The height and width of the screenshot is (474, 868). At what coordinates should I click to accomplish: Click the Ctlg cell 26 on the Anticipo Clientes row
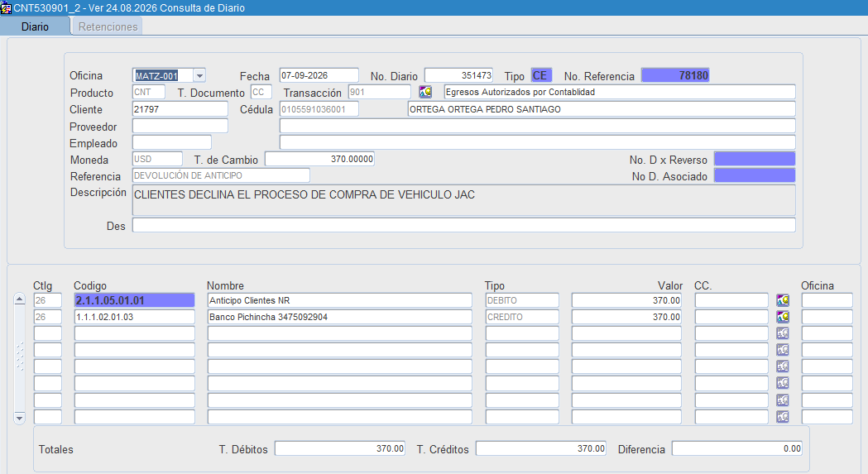tap(48, 300)
